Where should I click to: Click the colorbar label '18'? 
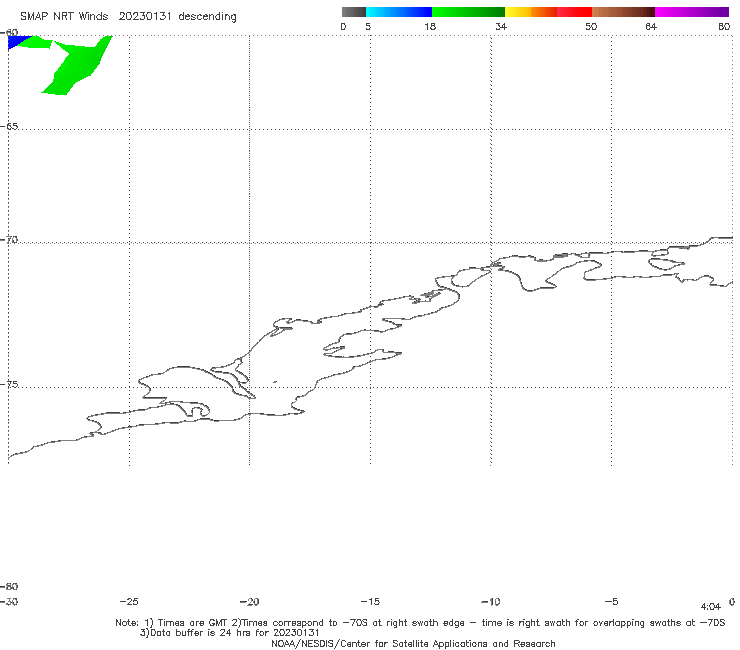click(430, 27)
